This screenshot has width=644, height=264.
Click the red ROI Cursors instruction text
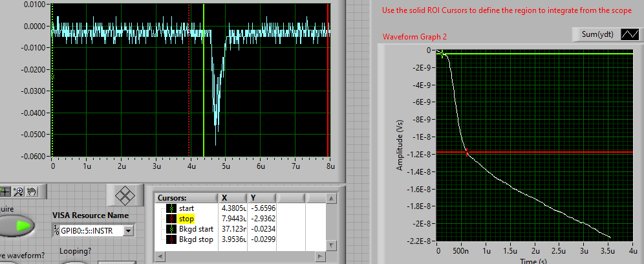pos(507,11)
